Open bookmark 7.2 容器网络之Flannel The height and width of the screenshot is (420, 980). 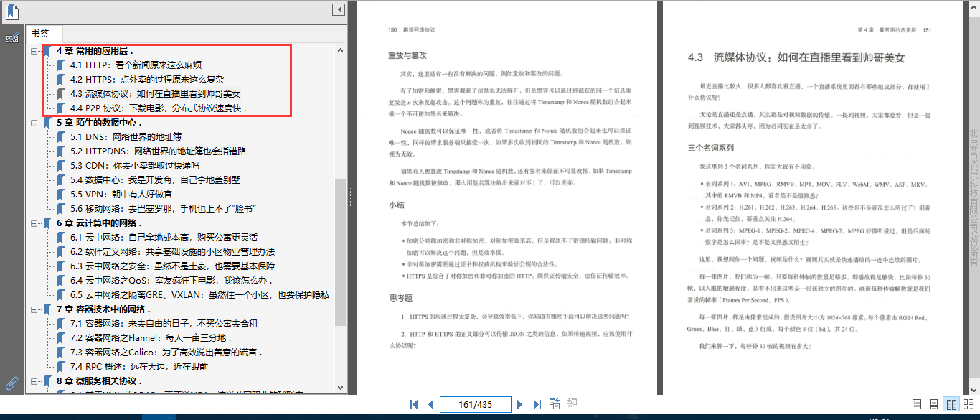coord(151,338)
